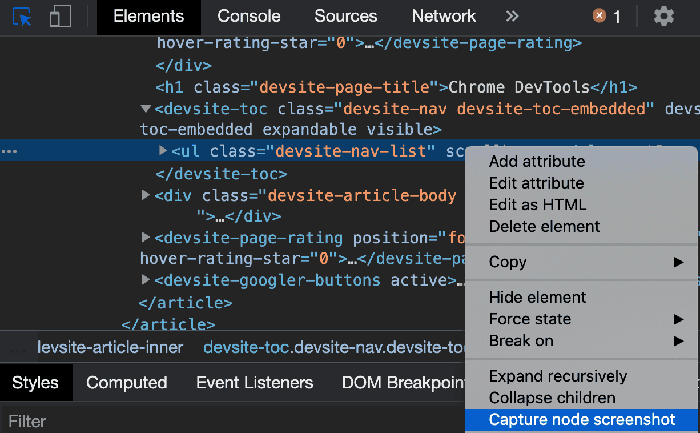Click Delete element in context menu
700x433 pixels.
coord(544,226)
